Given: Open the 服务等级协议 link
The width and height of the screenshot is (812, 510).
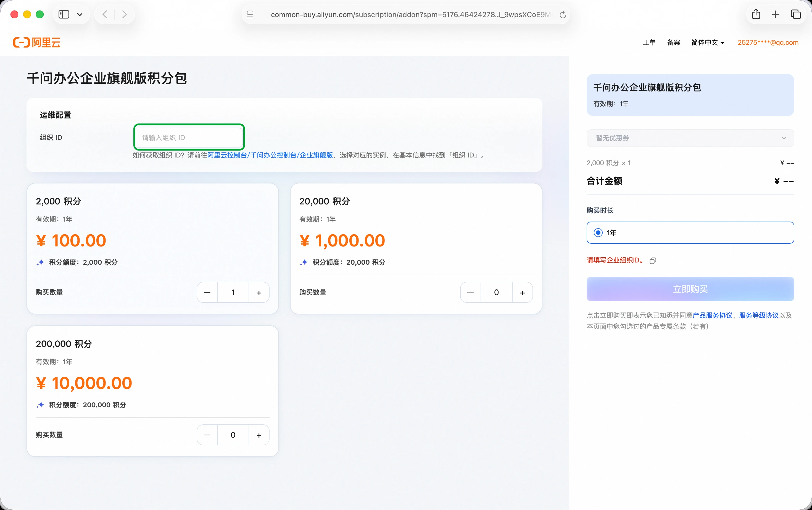Looking at the screenshot, I should [x=759, y=316].
